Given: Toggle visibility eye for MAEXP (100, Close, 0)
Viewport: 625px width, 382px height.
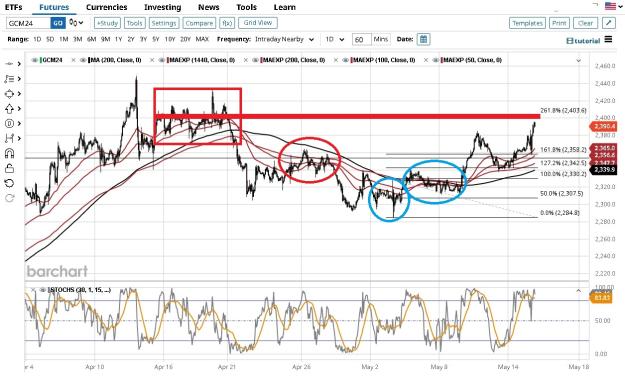Looking at the screenshot, I should 345,60.
